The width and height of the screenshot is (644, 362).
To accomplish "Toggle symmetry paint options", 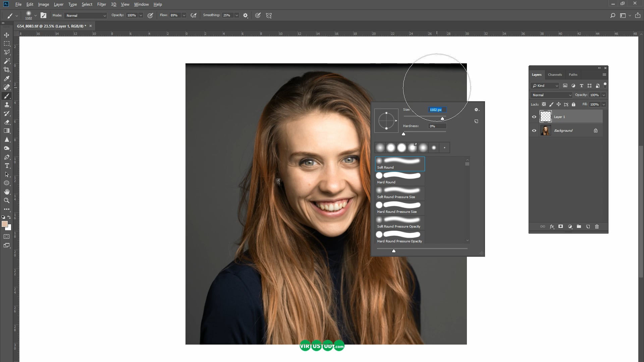I will tap(269, 15).
